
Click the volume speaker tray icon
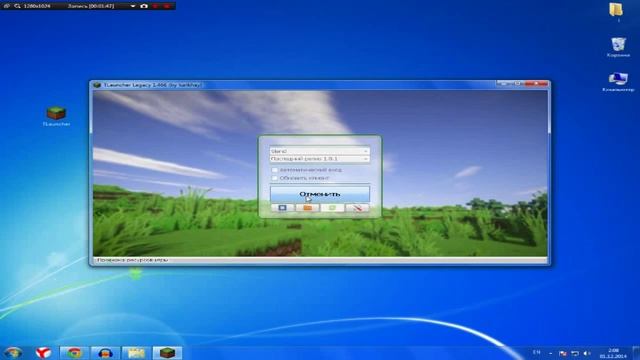pos(587,353)
